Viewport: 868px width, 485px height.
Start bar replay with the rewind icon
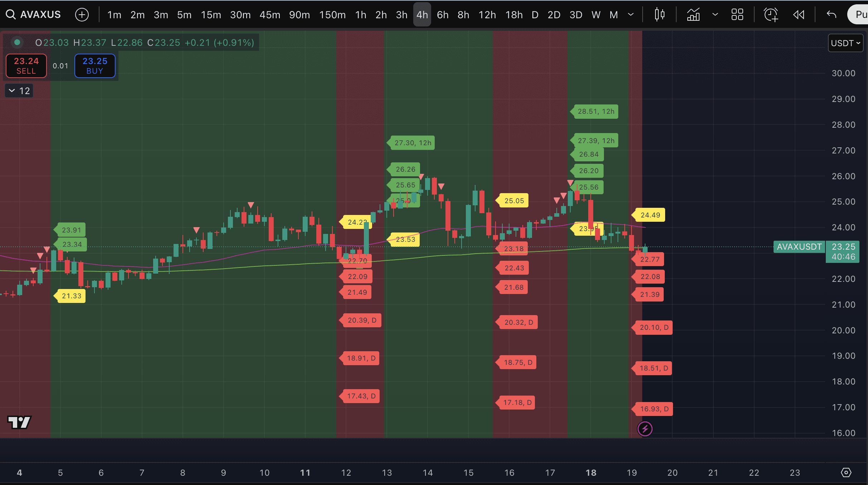coord(799,15)
